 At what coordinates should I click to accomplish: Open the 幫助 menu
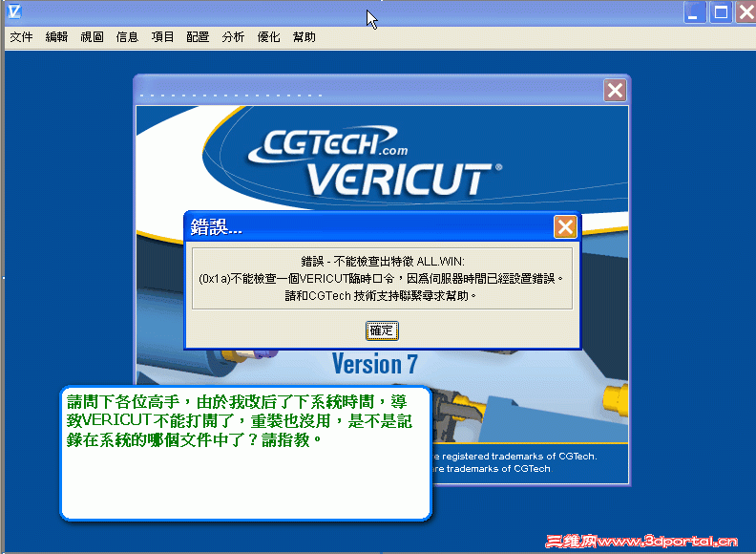304,37
